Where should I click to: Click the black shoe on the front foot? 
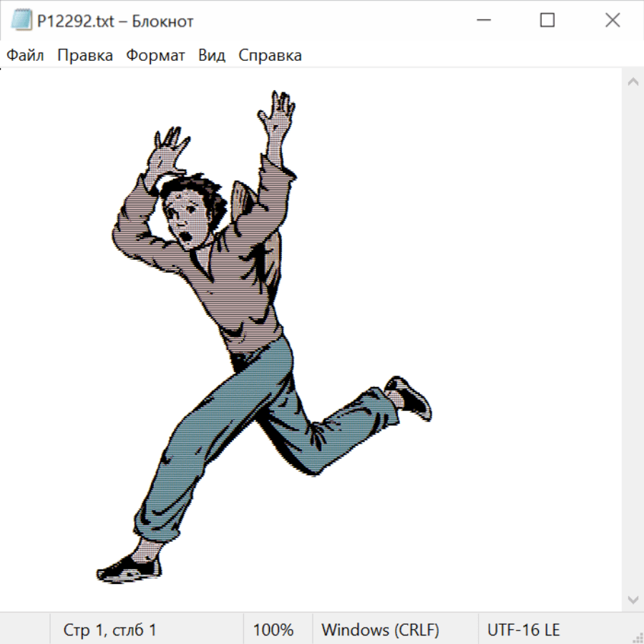coord(129,569)
